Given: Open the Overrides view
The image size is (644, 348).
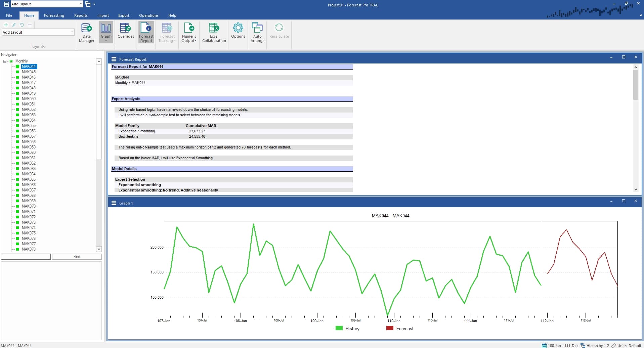Looking at the screenshot, I should coord(125,32).
